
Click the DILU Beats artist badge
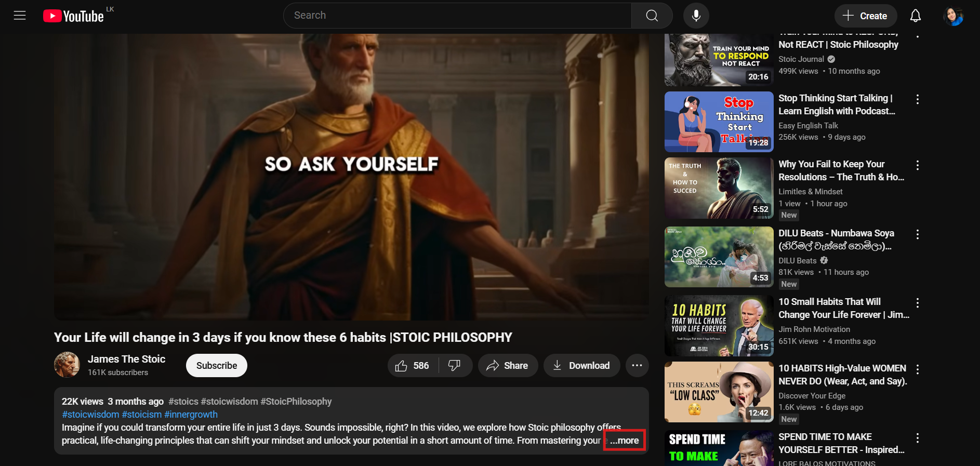click(x=824, y=260)
